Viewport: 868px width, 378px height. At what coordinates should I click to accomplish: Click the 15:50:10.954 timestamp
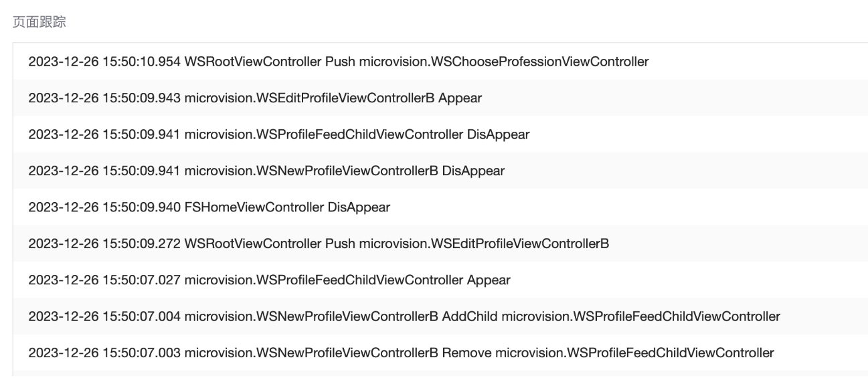point(143,62)
